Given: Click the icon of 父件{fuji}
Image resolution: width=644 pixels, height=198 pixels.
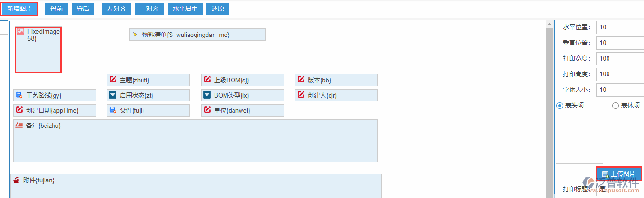Looking at the screenshot, I should click(x=113, y=110).
